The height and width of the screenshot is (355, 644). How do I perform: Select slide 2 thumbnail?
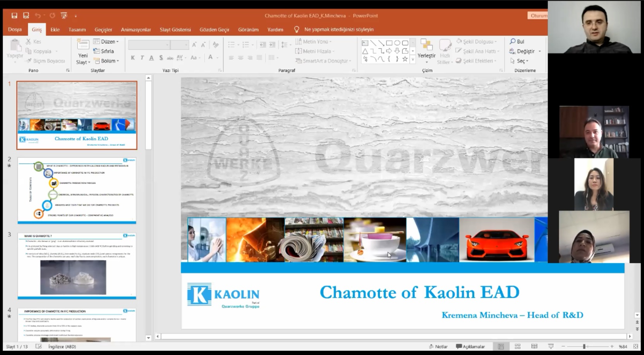click(x=77, y=190)
